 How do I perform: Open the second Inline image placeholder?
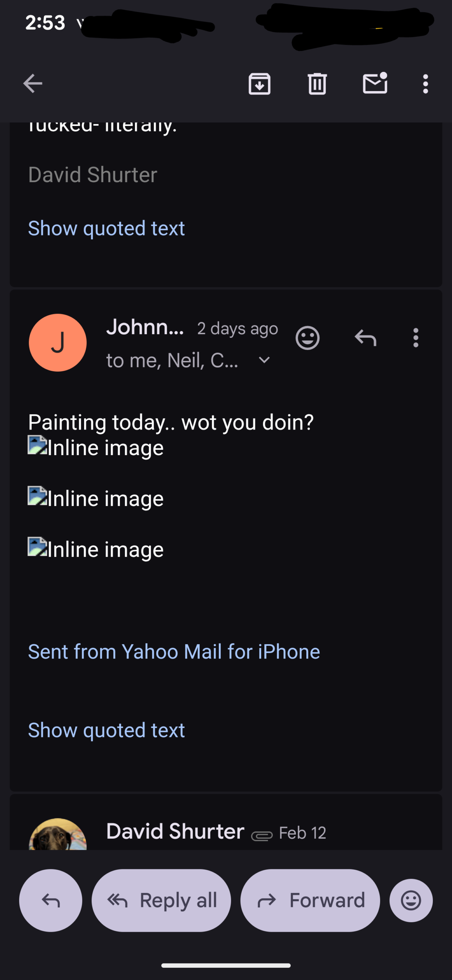(x=96, y=498)
